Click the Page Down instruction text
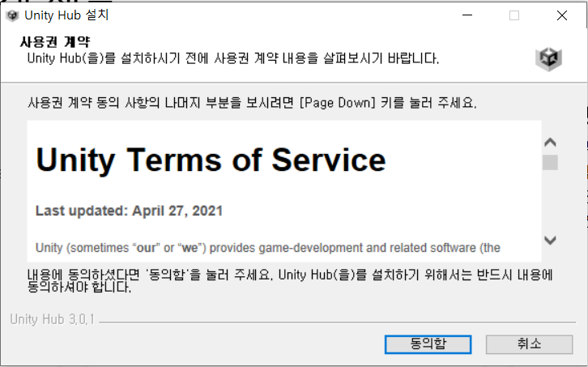This screenshot has height=367, width=588. (252, 102)
